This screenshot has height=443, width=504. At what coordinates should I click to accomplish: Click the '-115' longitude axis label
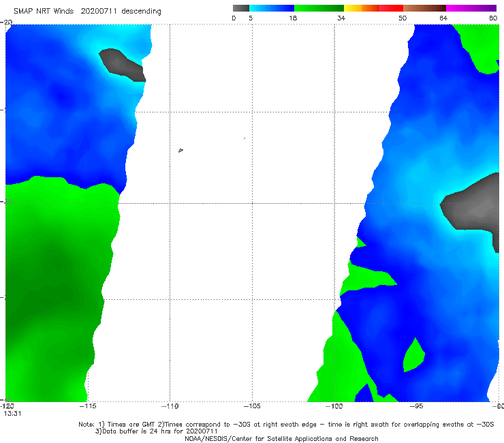pyautogui.click(x=88, y=406)
